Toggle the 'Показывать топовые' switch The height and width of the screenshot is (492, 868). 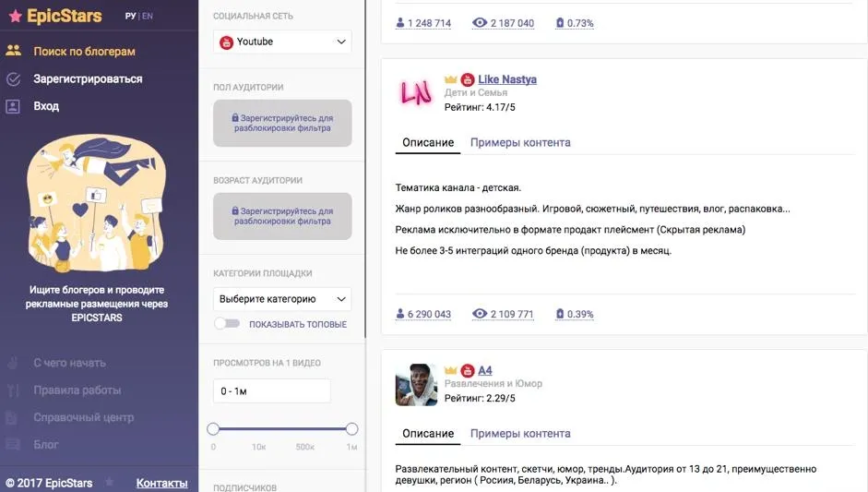click(x=227, y=324)
